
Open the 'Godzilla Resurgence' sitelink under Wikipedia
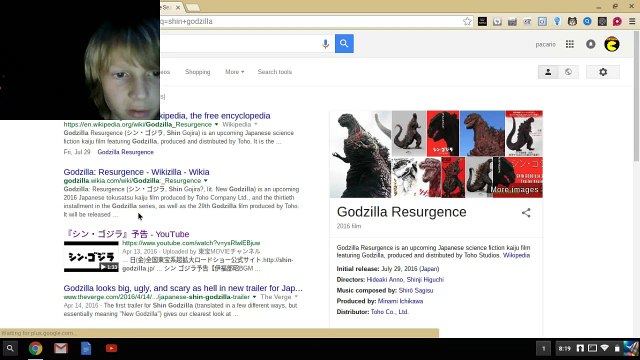(x=125, y=152)
